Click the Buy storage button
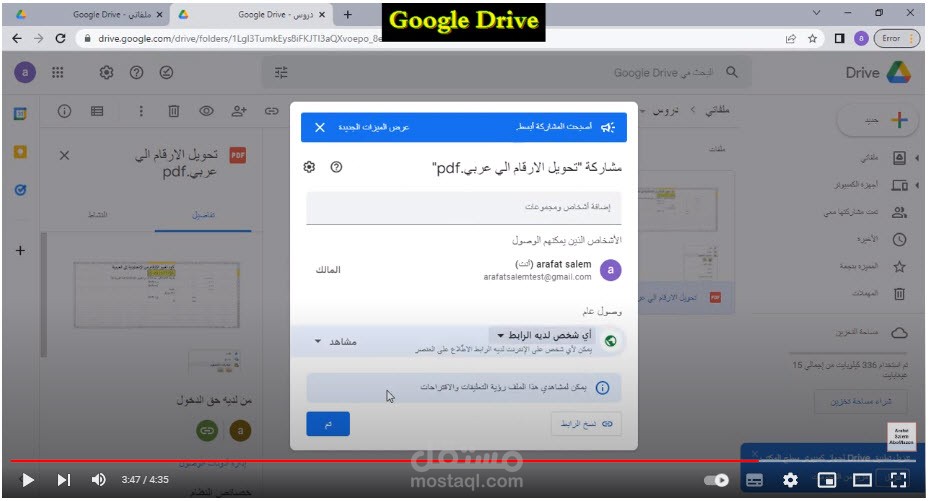The width and height of the screenshot is (934, 501). (x=861, y=402)
